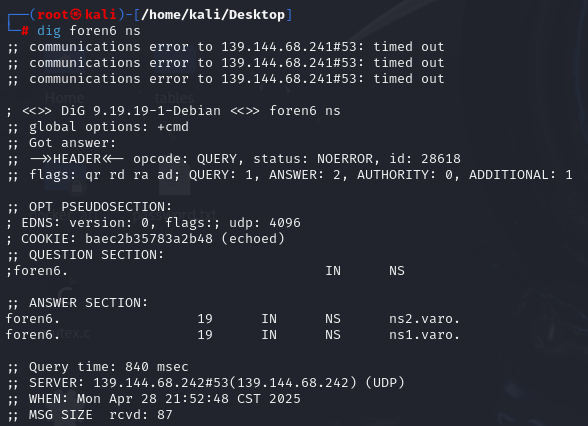Click the faint Home desktop icon label
588x426 pixels.
[x=64, y=98]
